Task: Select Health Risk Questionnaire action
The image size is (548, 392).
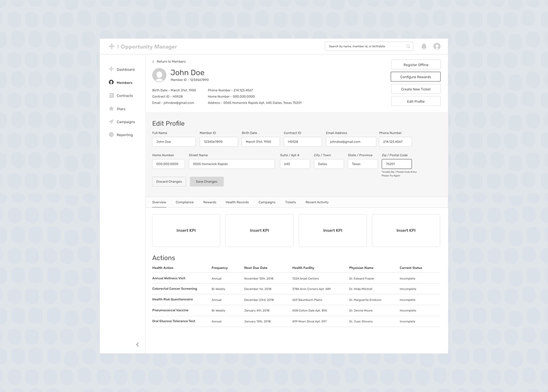Action: coord(172,299)
